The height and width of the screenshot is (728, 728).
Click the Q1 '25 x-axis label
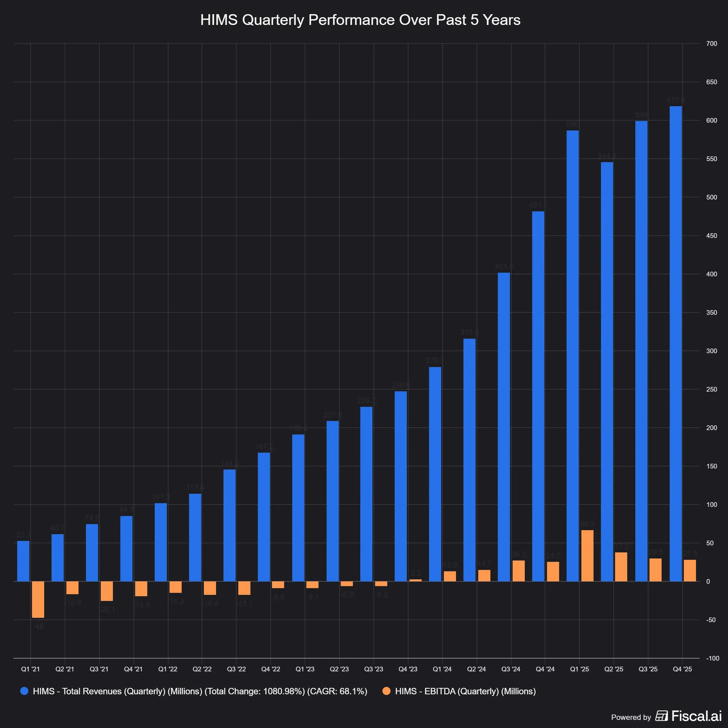[580, 669]
